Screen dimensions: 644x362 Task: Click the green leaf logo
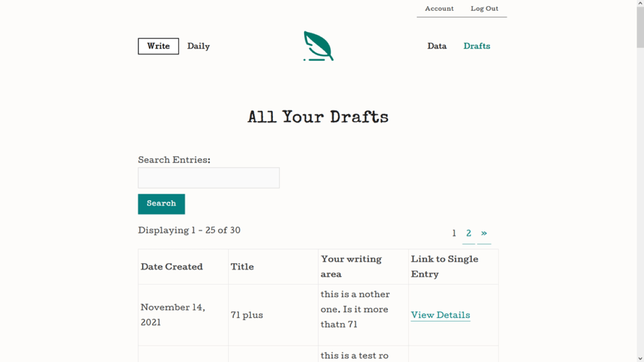pos(318,46)
